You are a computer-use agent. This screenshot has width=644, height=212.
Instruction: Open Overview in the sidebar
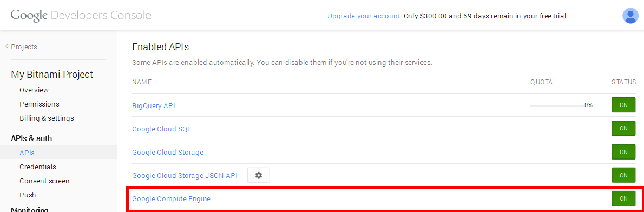click(x=34, y=90)
